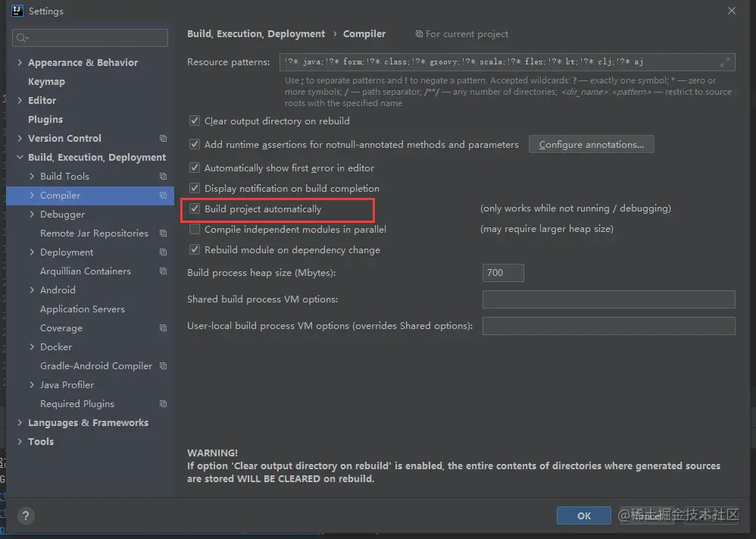Expand Appearance & Behavior section
Screen dimensions: 756x539
tap(20, 62)
